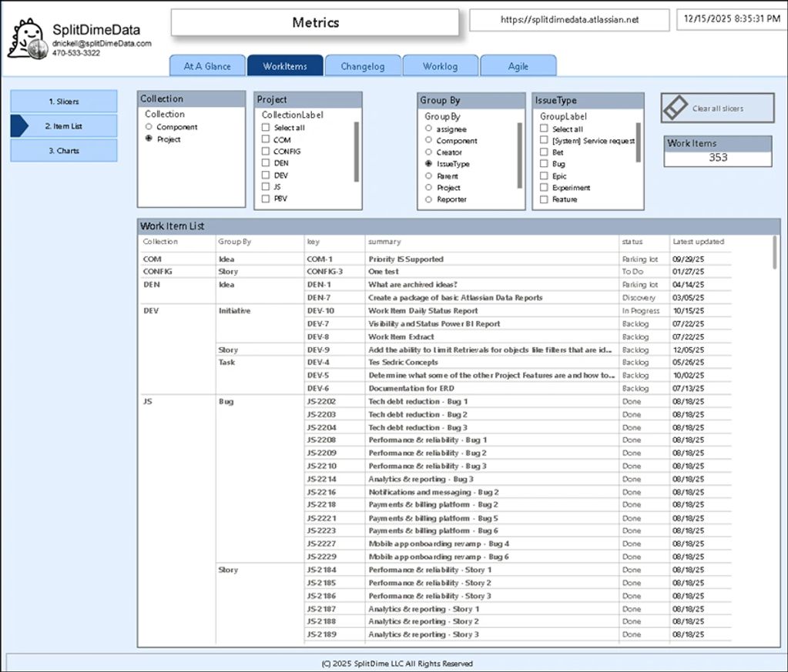Click the Work Item List vertical scrollbar
This screenshot has height=672, width=788.
774,253
